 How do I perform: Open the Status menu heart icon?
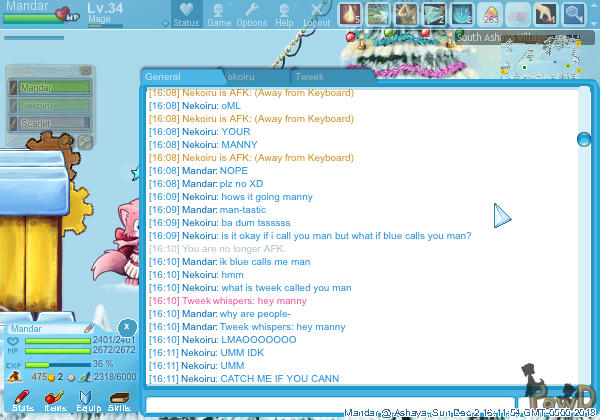[185, 14]
